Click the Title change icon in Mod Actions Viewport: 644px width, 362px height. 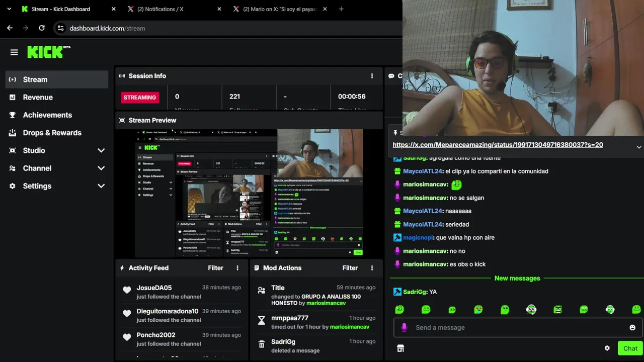(261, 290)
